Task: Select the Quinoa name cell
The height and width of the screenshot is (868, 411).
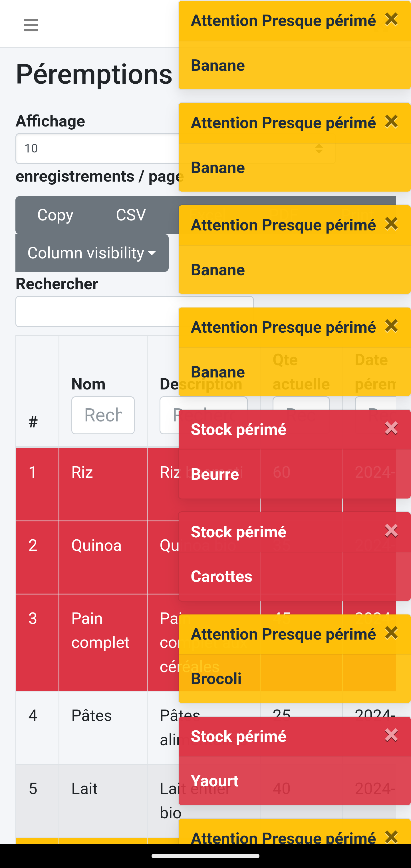Action: click(96, 546)
